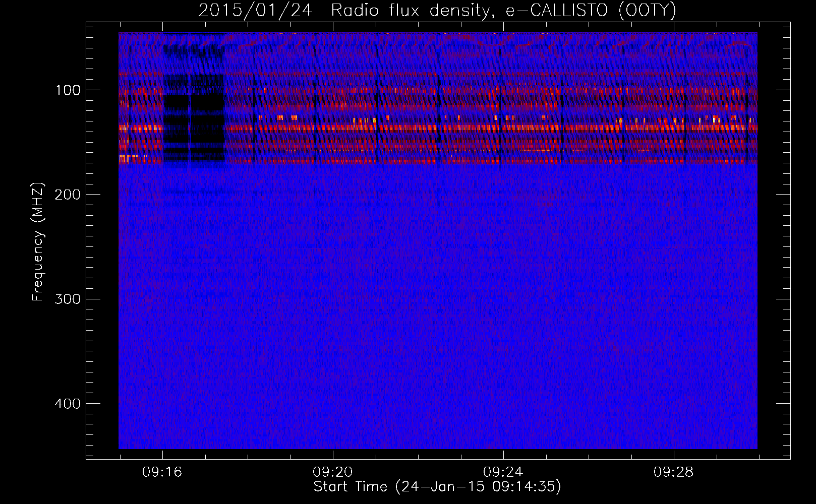Click the 09:16 time tick label
The height and width of the screenshot is (504, 816).
coord(162,472)
